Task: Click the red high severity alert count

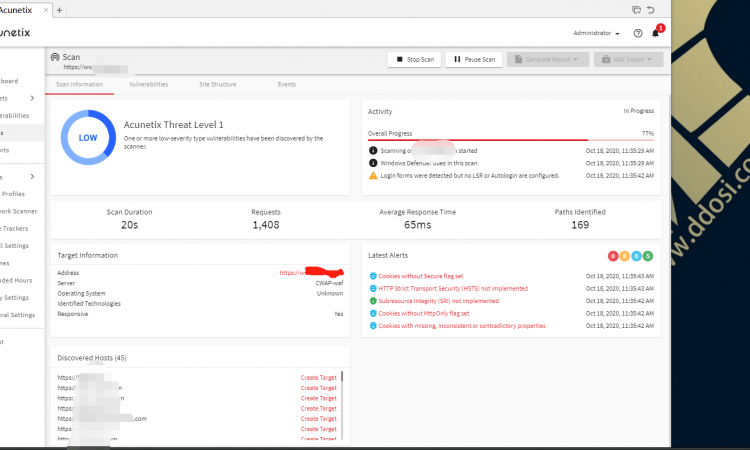Action: (x=613, y=256)
